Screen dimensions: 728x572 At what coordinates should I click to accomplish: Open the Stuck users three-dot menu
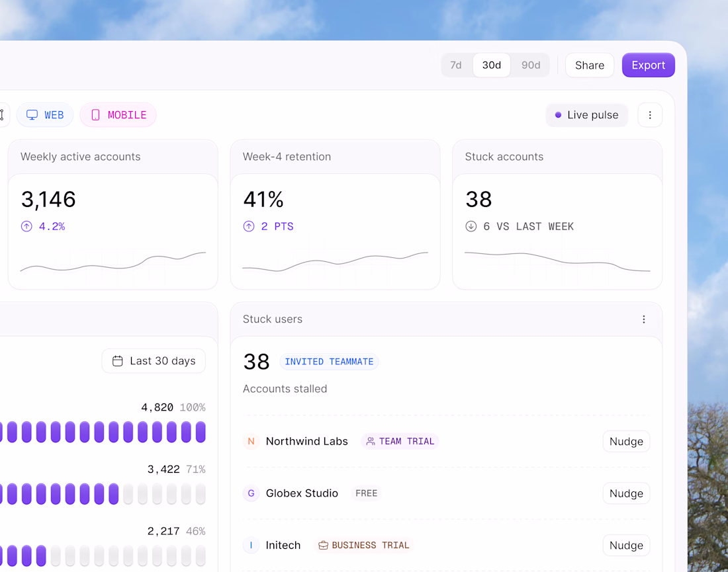[643, 319]
